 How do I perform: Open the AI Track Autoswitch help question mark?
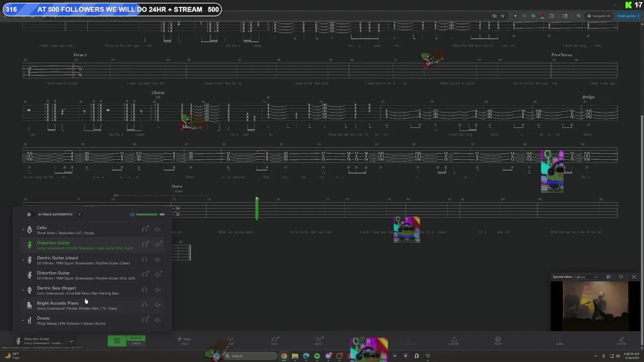click(79, 214)
